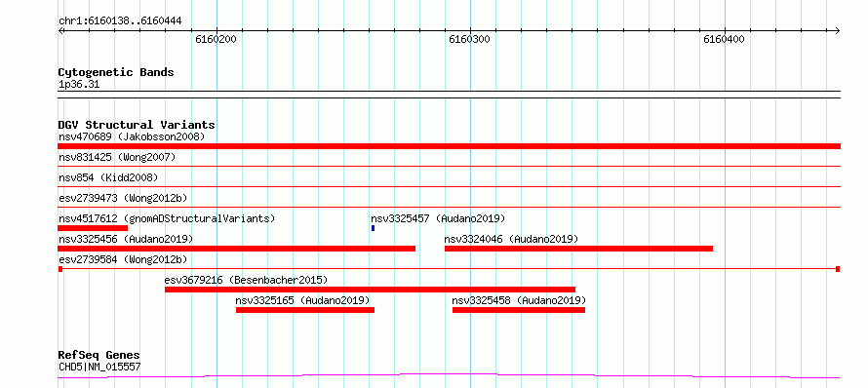Viewport: 868px width, 388px height.
Task: Click the 6160200 ruler position label
Action: [216, 39]
